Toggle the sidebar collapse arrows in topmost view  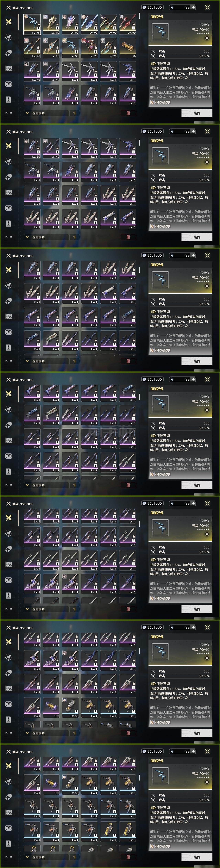point(8,113)
